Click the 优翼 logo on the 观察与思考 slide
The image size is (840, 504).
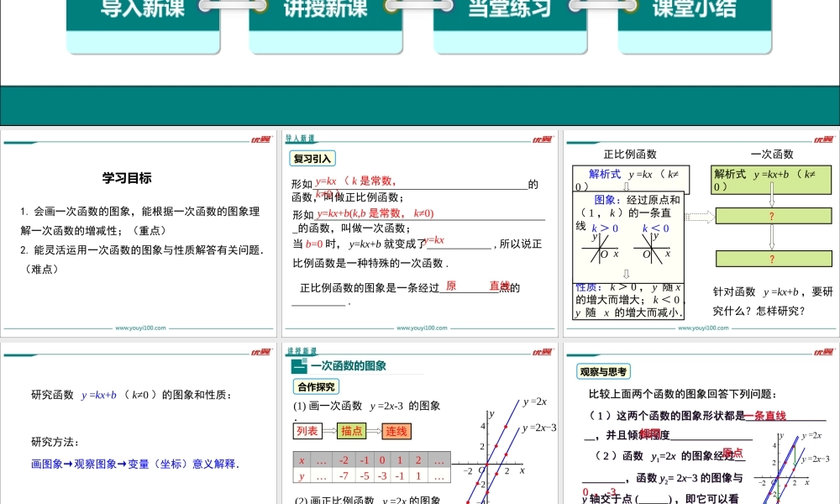[823, 351]
